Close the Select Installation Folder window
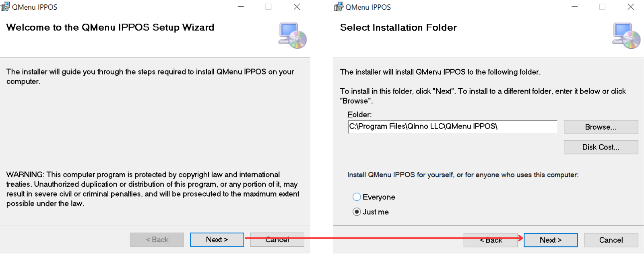Image resolution: width=644 pixels, height=266 pixels. tap(630, 7)
